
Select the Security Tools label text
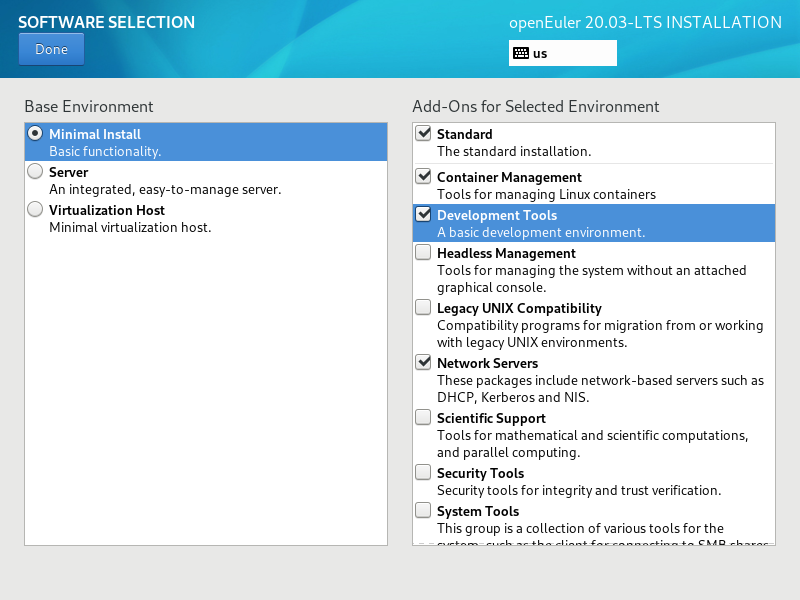pyautogui.click(x=480, y=473)
